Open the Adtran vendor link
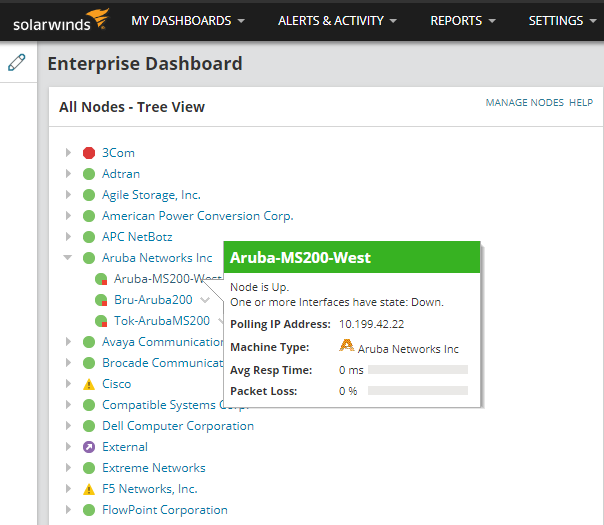Screen dimensions: 604x525 (121, 174)
